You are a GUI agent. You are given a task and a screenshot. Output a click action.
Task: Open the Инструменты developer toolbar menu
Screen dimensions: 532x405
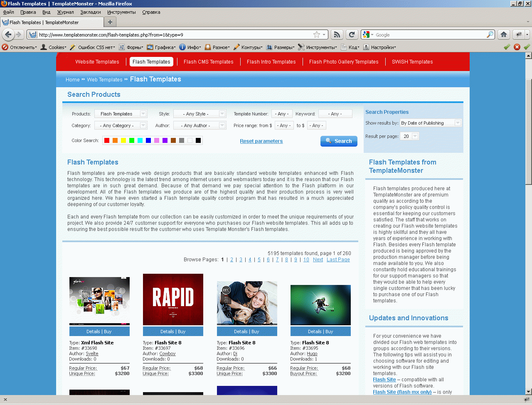[318, 47]
